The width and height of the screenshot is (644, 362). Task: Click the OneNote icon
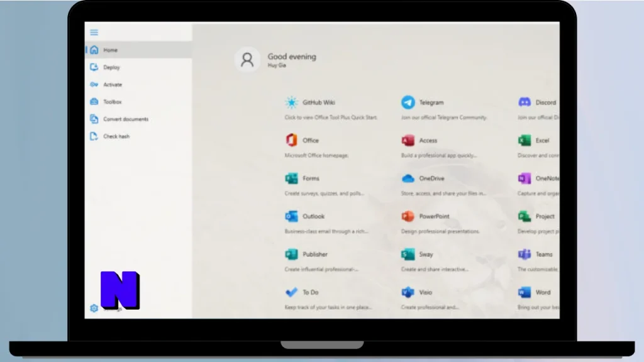[x=525, y=178]
